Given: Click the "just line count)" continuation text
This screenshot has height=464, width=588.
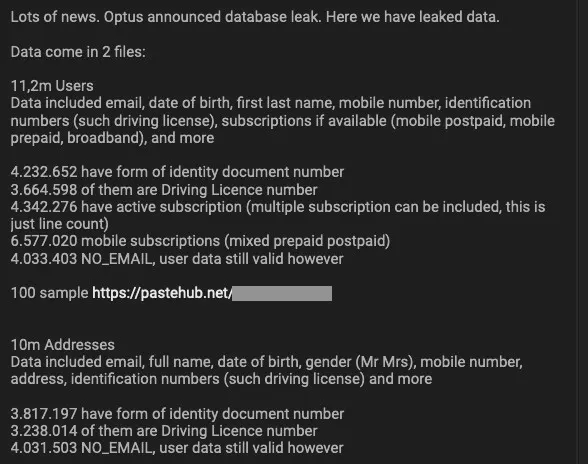Looking at the screenshot, I should [x=60, y=224].
